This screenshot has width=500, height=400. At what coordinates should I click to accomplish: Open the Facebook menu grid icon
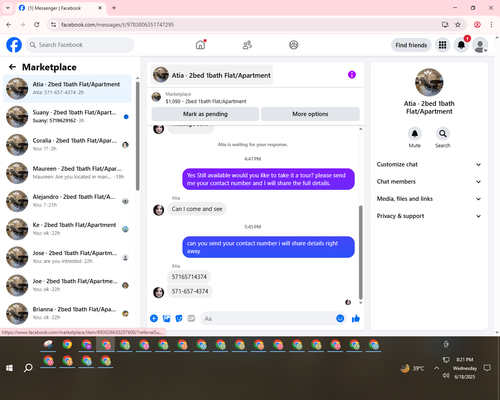pyautogui.click(x=442, y=45)
